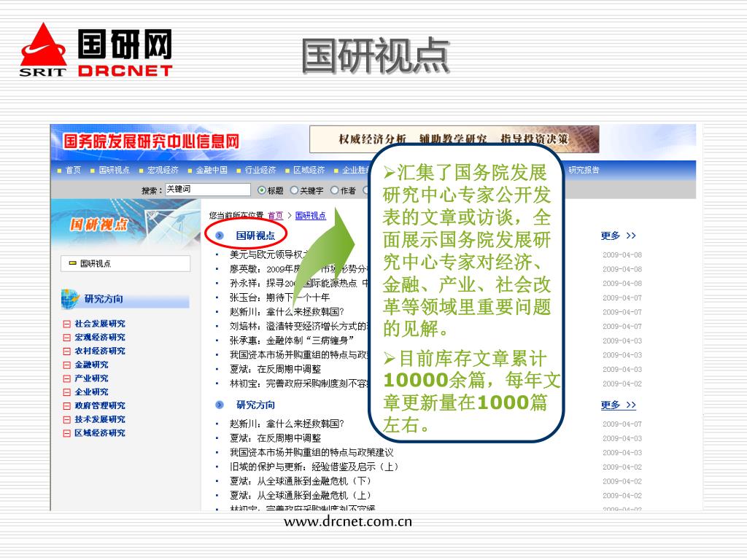The image size is (747, 560).
Task: Open the 产业研究 sidebar link
Action: tap(91, 379)
